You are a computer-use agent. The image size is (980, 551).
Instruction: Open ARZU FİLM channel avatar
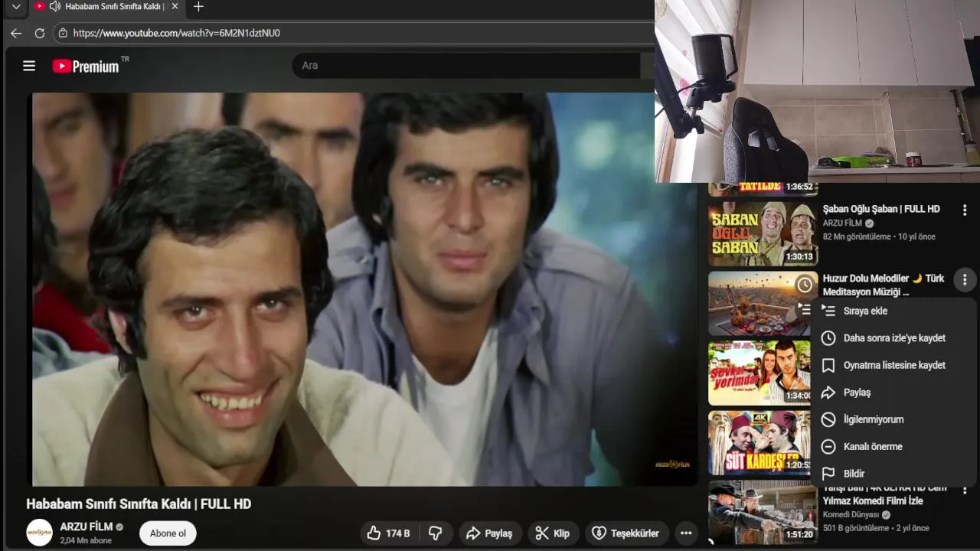click(40, 533)
